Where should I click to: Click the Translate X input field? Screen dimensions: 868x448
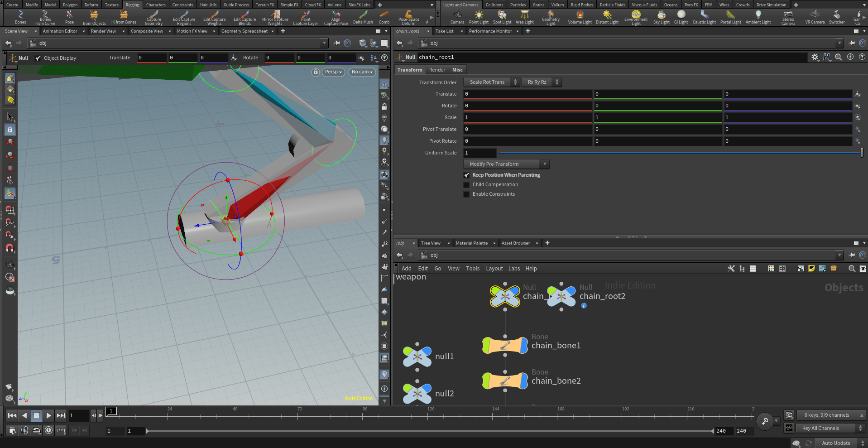coord(528,94)
